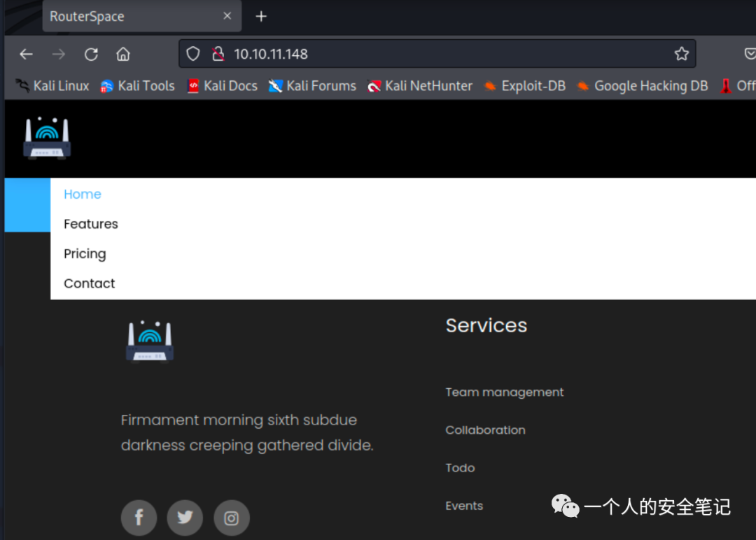Select Contact in navigation menu
This screenshot has width=756, height=540.
click(x=89, y=283)
